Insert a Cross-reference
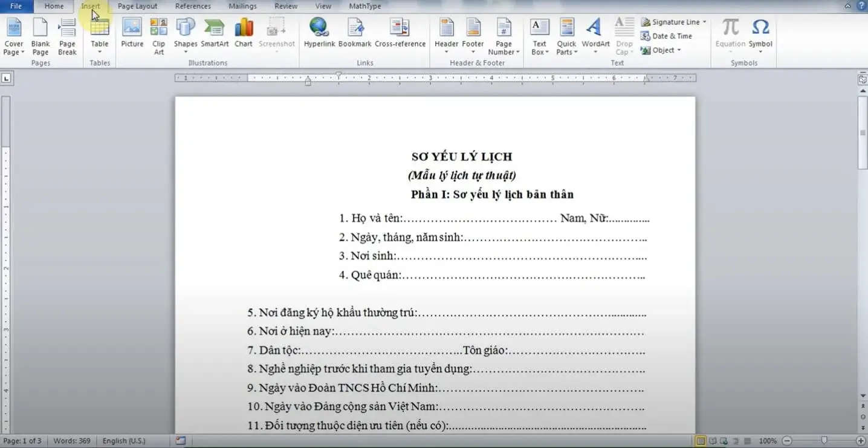Viewport: 868px width, 448px height. [400, 33]
